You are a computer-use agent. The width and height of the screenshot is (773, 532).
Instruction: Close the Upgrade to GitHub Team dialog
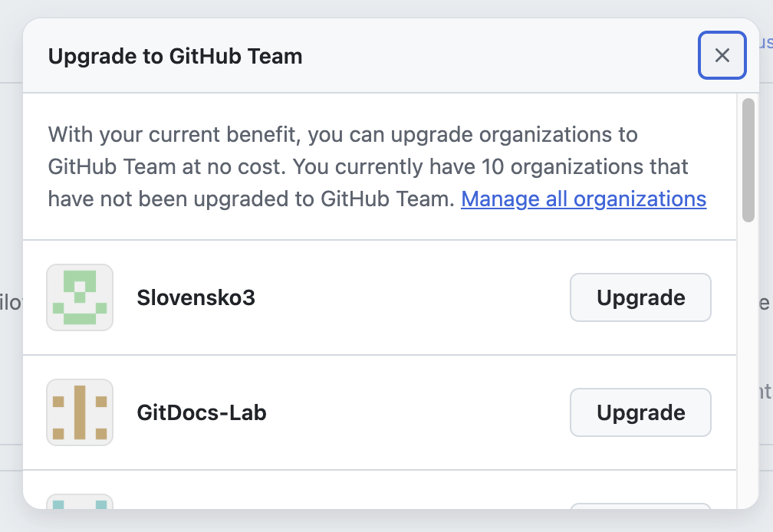(x=722, y=55)
